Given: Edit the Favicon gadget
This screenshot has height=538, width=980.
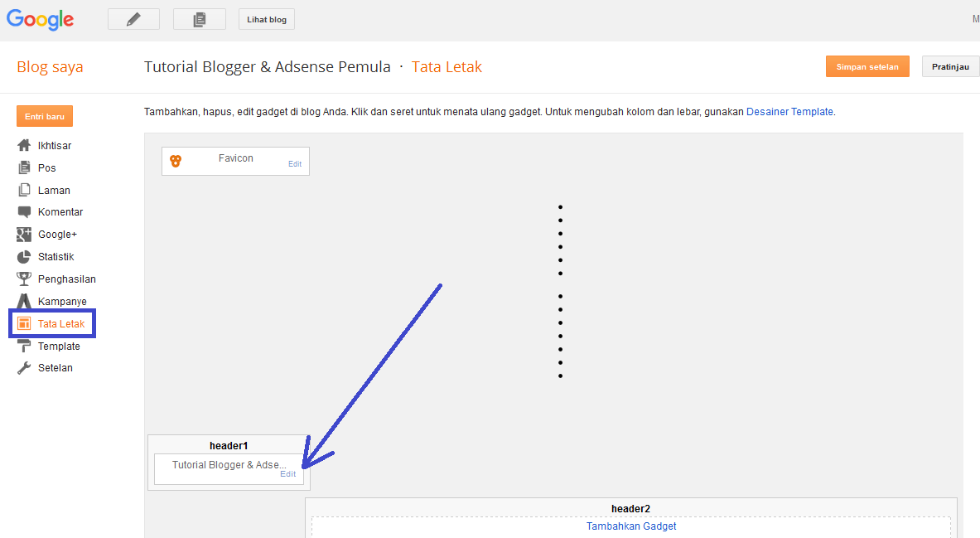Looking at the screenshot, I should pyautogui.click(x=295, y=164).
